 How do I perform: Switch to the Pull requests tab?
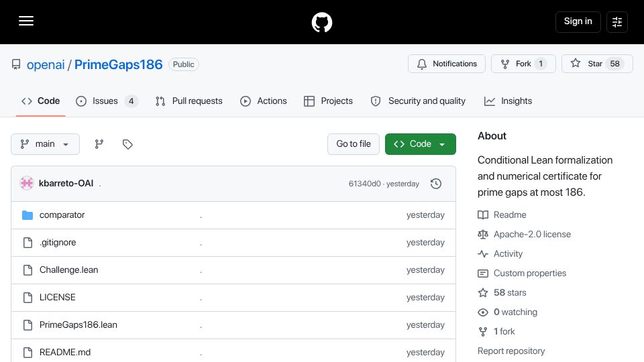[189, 101]
